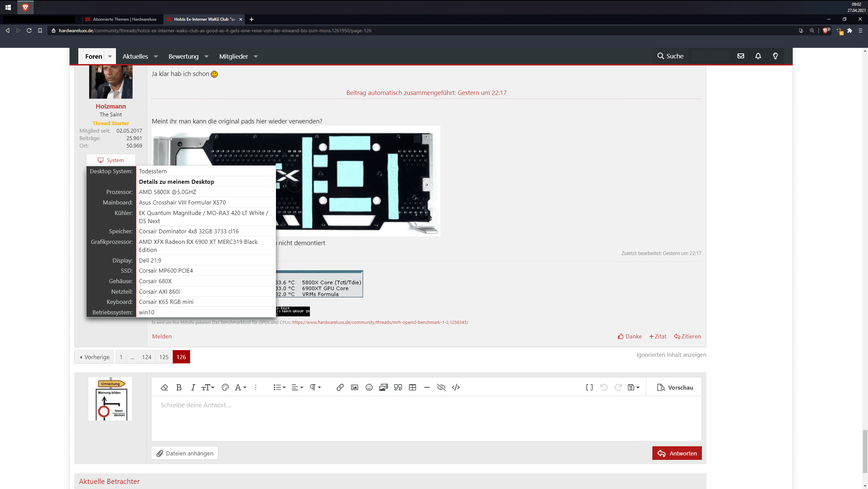Viewport: 868px width, 489px height.
Task: Click +Zitat multi-quote link
Action: (658, 336)
